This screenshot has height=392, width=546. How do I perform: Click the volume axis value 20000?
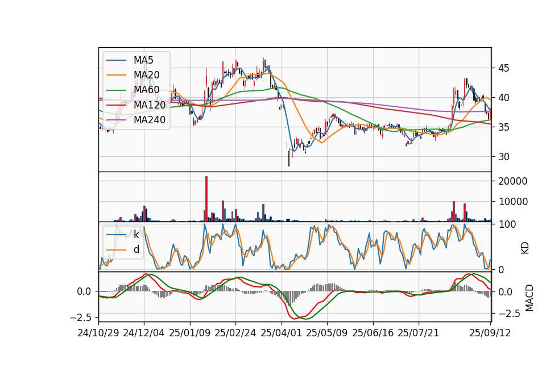[x=513, y=181]
